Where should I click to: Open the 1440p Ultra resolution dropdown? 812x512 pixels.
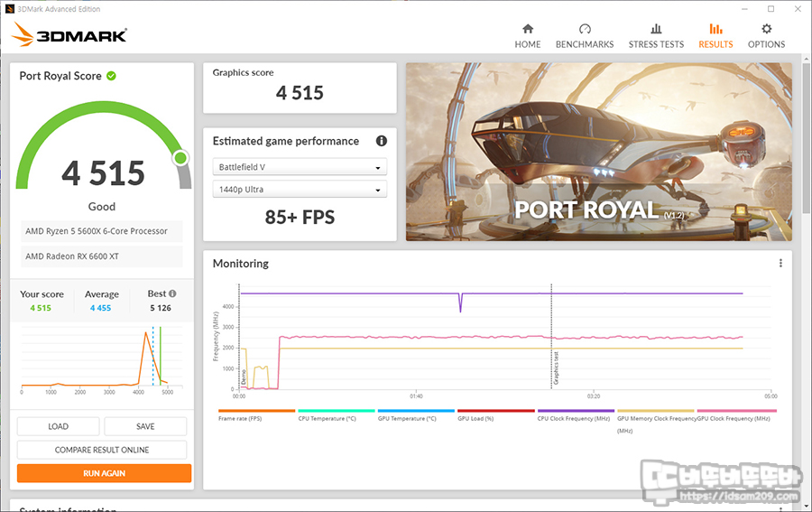[300, 189]
